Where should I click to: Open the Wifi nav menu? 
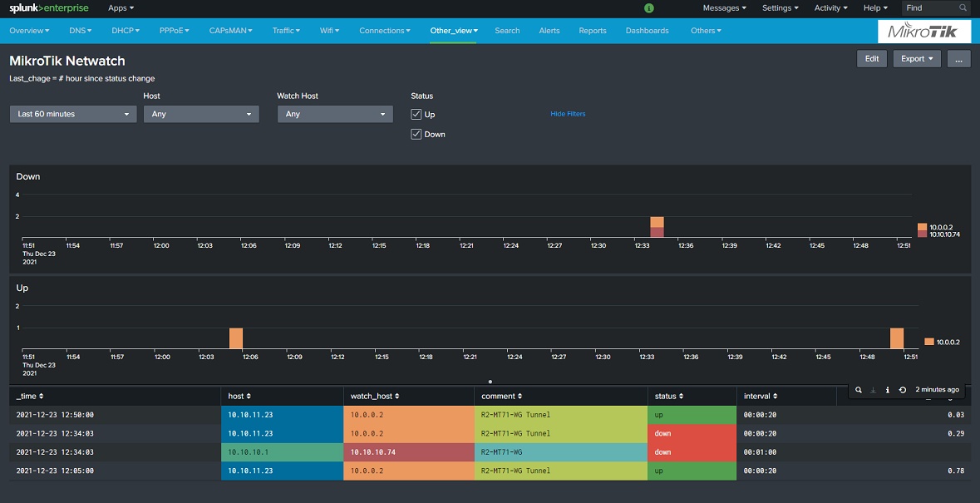coord(329,31)
